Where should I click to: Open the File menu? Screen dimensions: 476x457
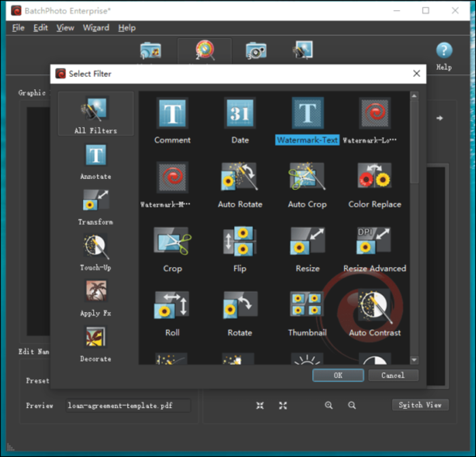[18, 28]
